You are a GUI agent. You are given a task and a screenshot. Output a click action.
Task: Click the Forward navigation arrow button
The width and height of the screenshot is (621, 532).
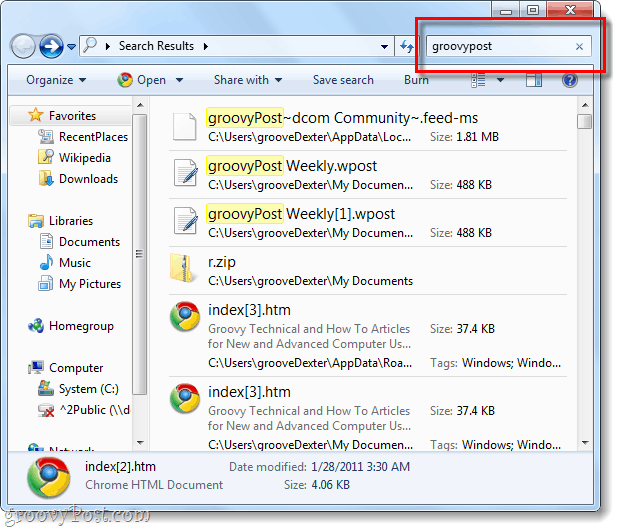51,46
